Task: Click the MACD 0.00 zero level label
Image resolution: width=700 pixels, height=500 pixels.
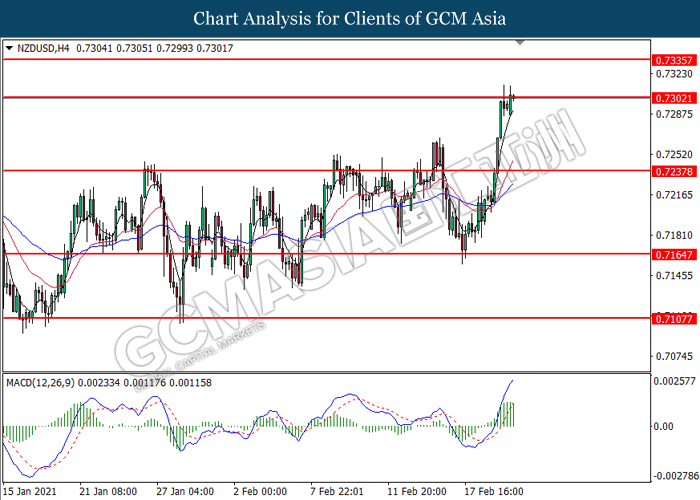Action: [x=663, y=427]
